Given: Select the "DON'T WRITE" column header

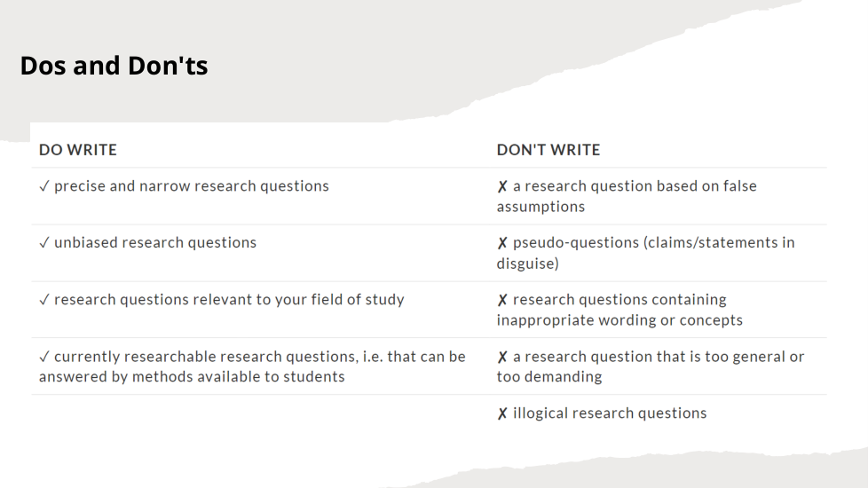Looking at the screenshot, I should click(x=548, y=150).
